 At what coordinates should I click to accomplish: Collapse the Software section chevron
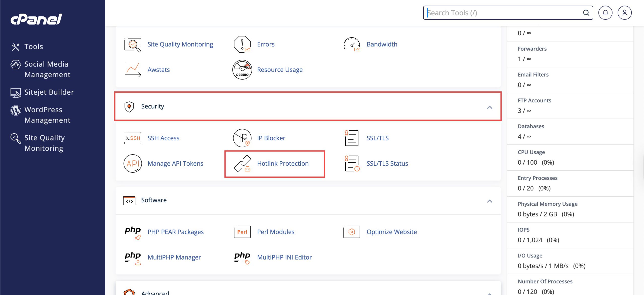[x=489, y=201]
